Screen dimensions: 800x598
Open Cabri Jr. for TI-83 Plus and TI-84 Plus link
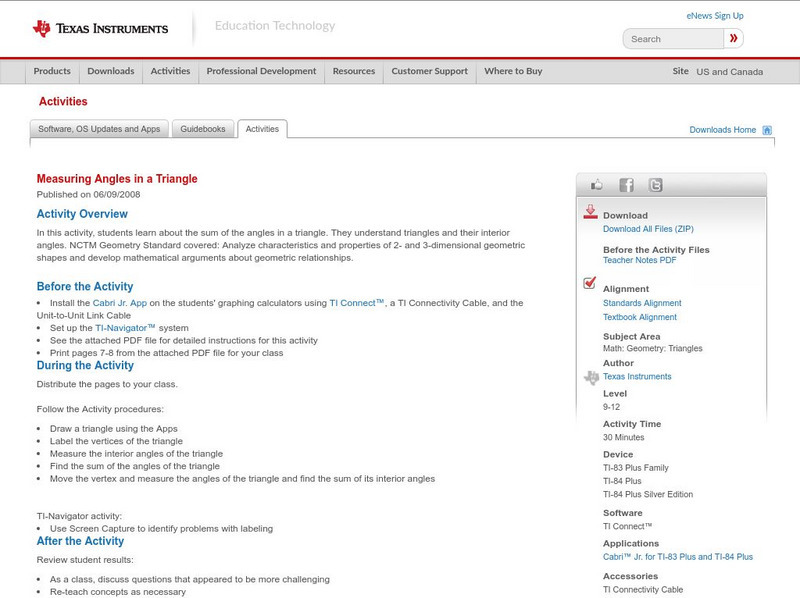[x=678, y=557]
